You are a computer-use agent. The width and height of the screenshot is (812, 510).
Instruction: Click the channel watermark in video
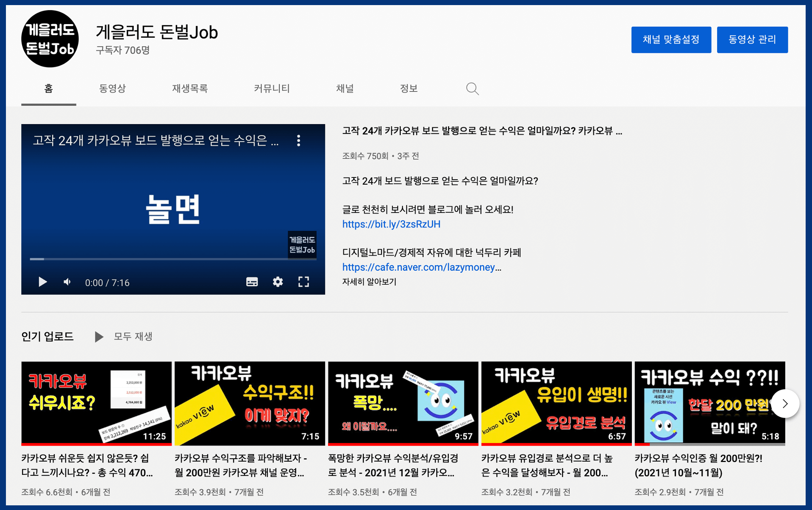point(302,245)
